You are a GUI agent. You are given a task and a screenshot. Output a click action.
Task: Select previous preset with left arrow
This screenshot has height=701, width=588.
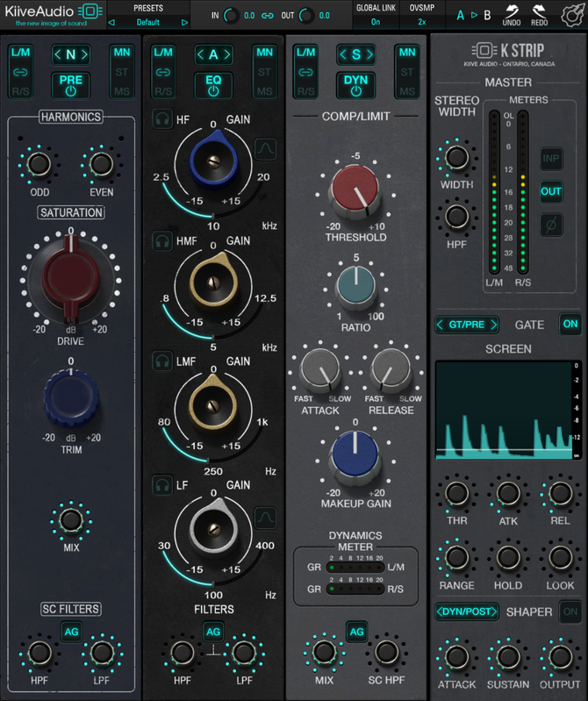point(111,22)
